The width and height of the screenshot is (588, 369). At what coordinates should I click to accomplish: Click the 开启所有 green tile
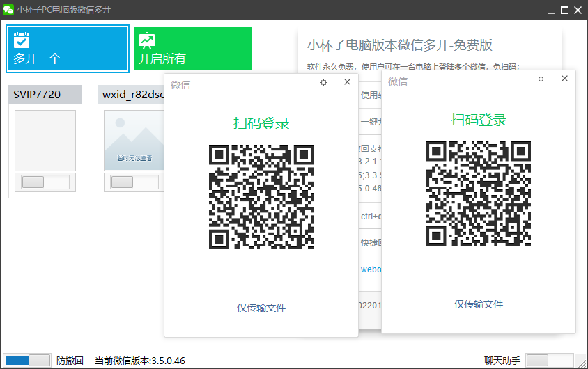(193, 49)
